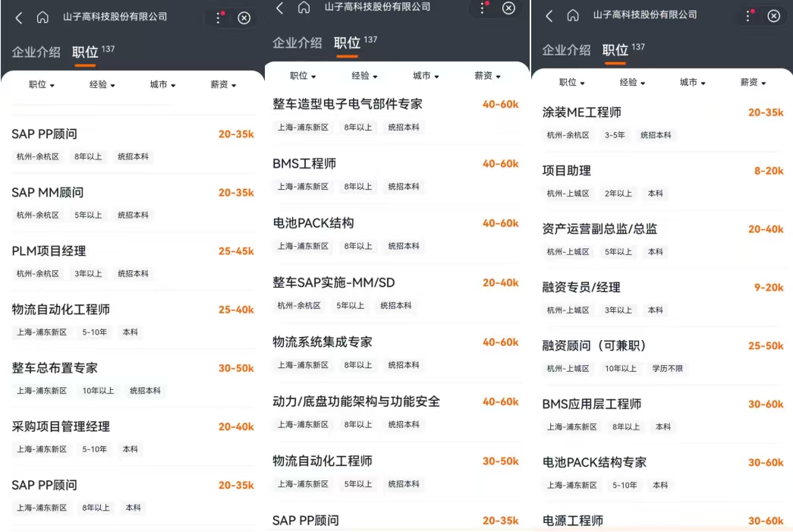Expand the 城市 filter in the left panel

point(163,84)
